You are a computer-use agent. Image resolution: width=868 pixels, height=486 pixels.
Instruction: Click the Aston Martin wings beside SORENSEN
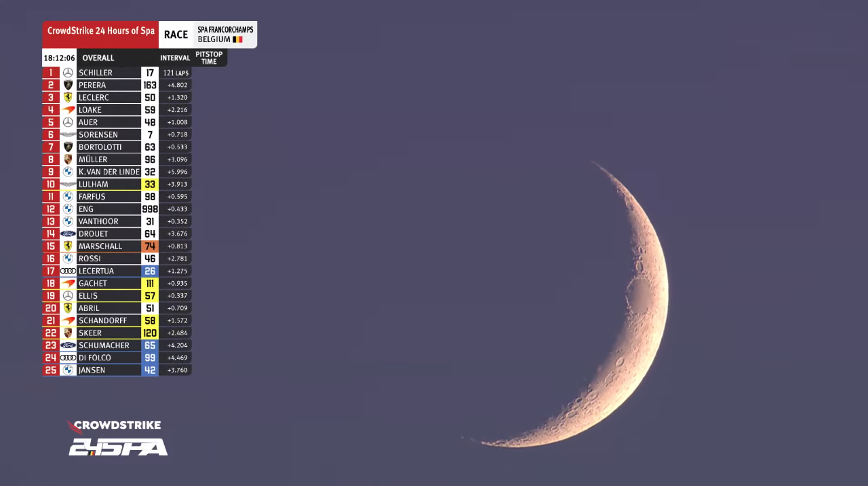pos(68,134)
